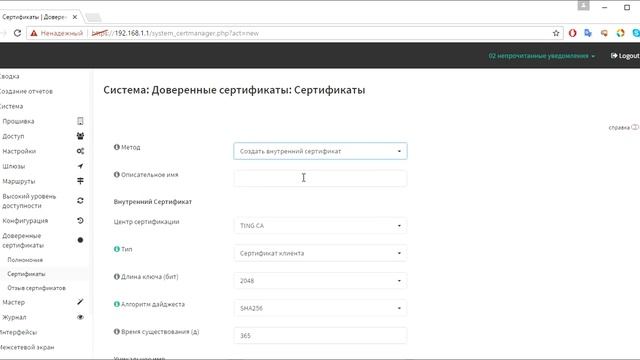640x360 pixels.
Task: Click the browser profile avatar button
Action: coord(583,5)
